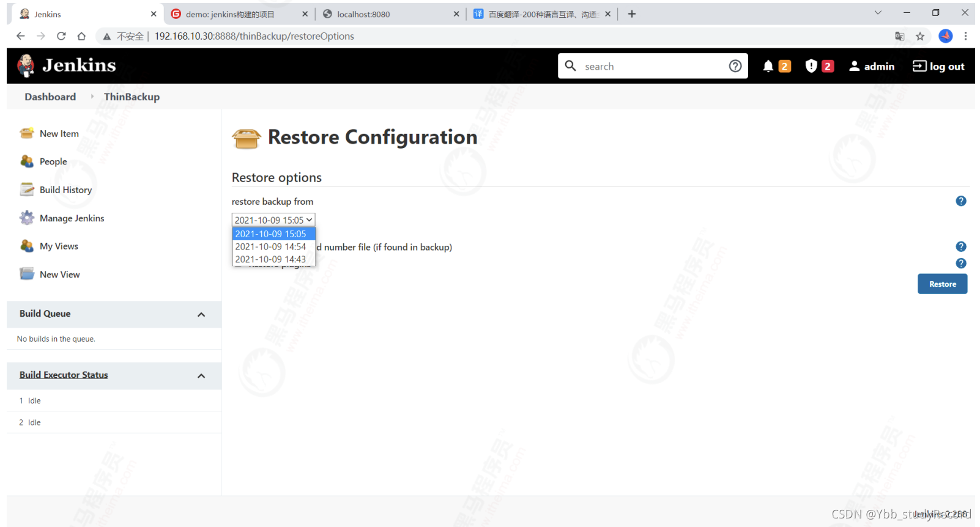The height and width of the screenshot is (527, 980).
Task: Click the New Item box icon
Action: click(x=27, y=133)
